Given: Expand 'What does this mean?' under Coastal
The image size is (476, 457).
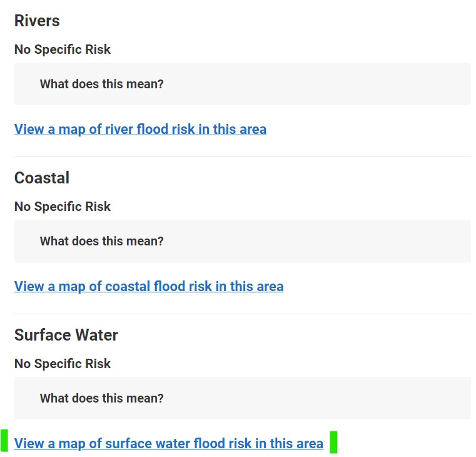Looking at the screenshot, I should [101, 241].
